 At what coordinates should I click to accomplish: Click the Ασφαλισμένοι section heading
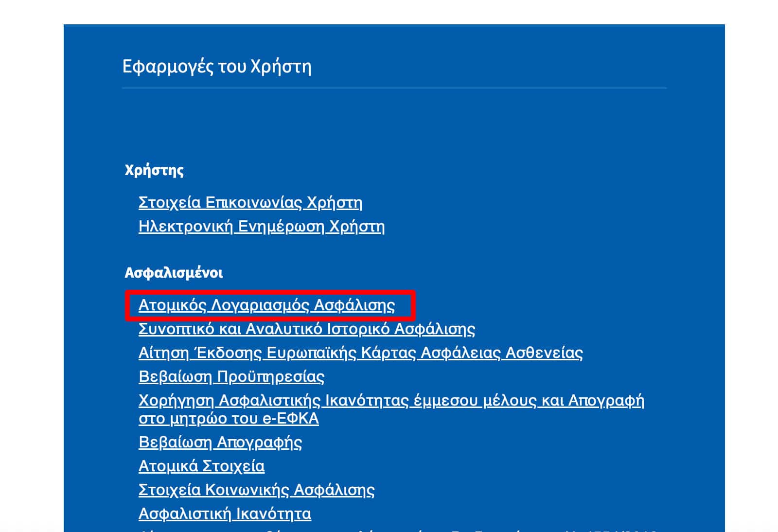(x=174, y=273)
